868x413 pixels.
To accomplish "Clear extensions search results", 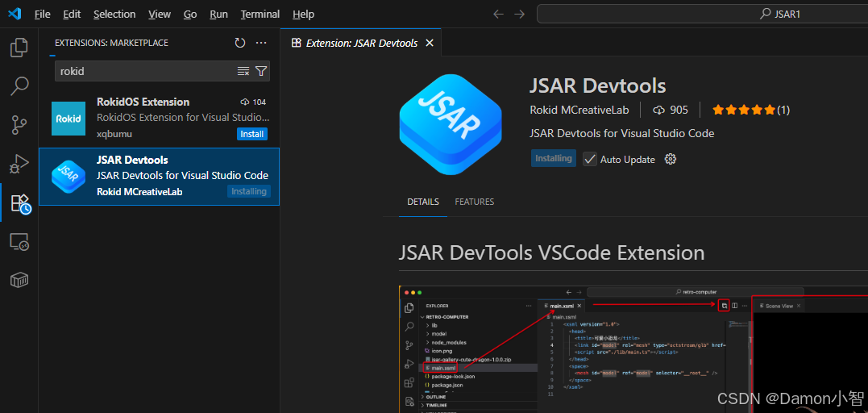I will coord(243,71).
